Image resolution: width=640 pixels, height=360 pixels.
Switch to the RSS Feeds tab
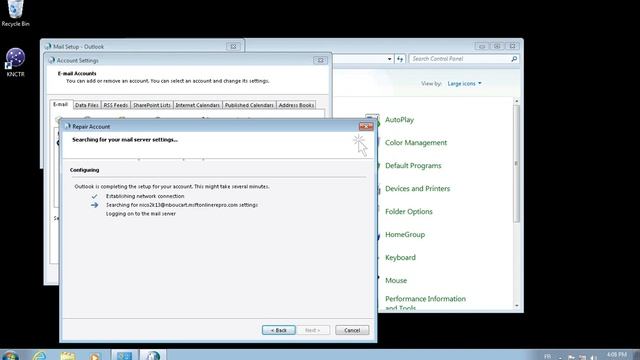pyautogui.click(x=116, y=105)
